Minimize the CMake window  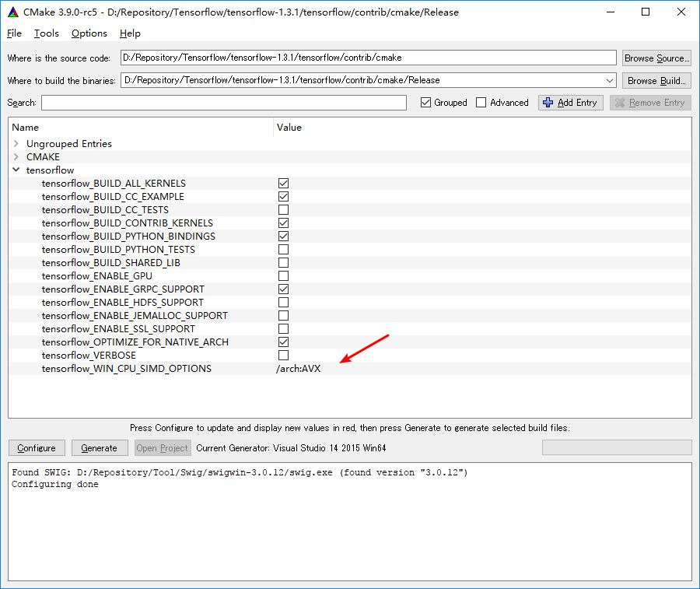click(611, 12)
